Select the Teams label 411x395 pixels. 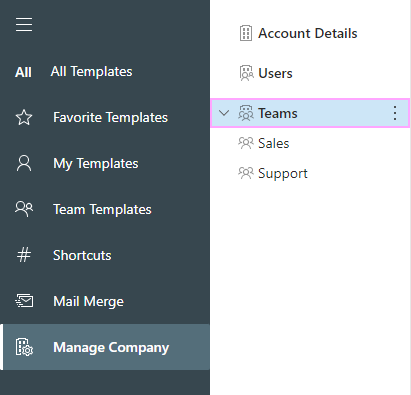[278, 113]
